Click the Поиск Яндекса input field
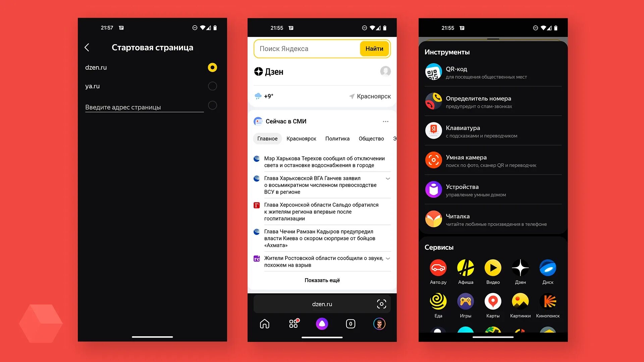The image size is (644, 362). [307, 48]
